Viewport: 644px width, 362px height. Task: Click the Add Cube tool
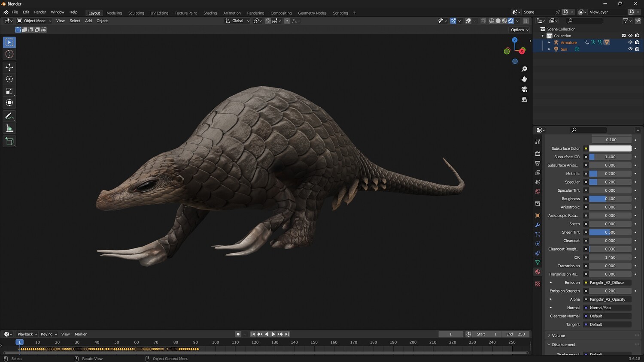click(9, 142)
